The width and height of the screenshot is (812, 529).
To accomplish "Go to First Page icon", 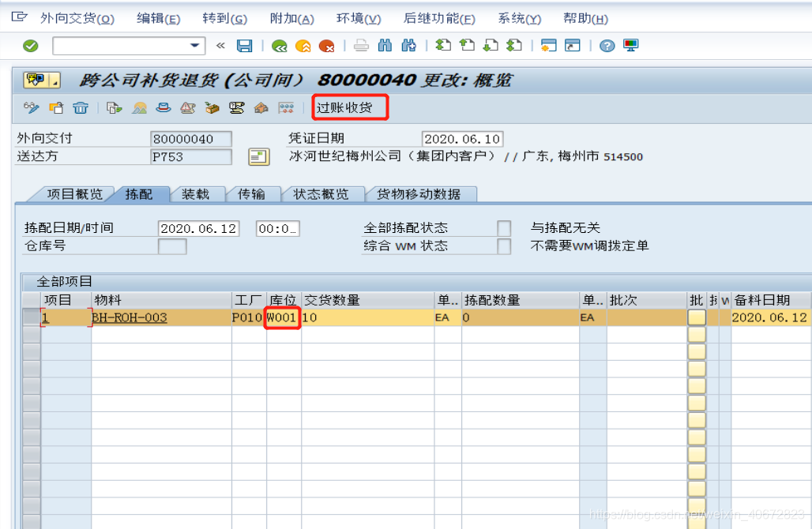I will [x=443, y=46].
